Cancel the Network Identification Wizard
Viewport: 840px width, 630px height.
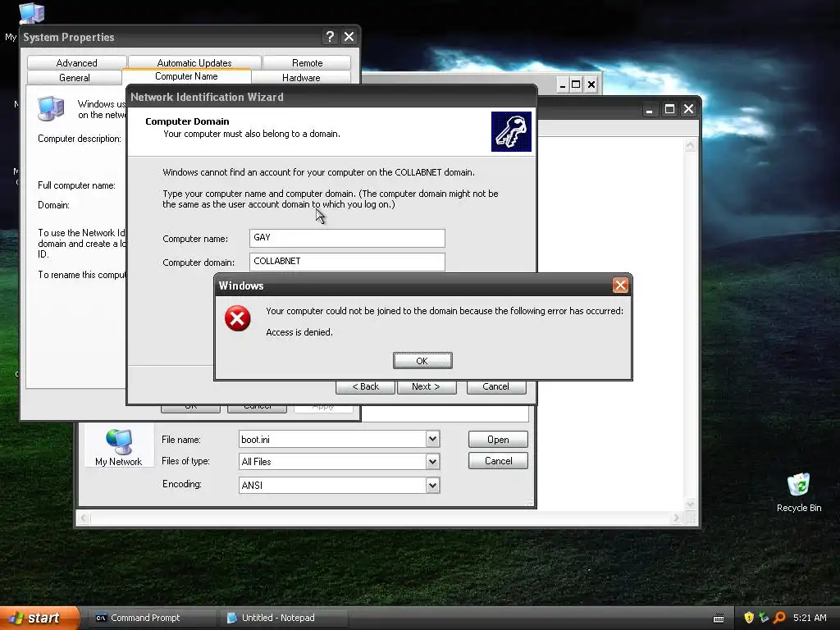coord(496,387)
